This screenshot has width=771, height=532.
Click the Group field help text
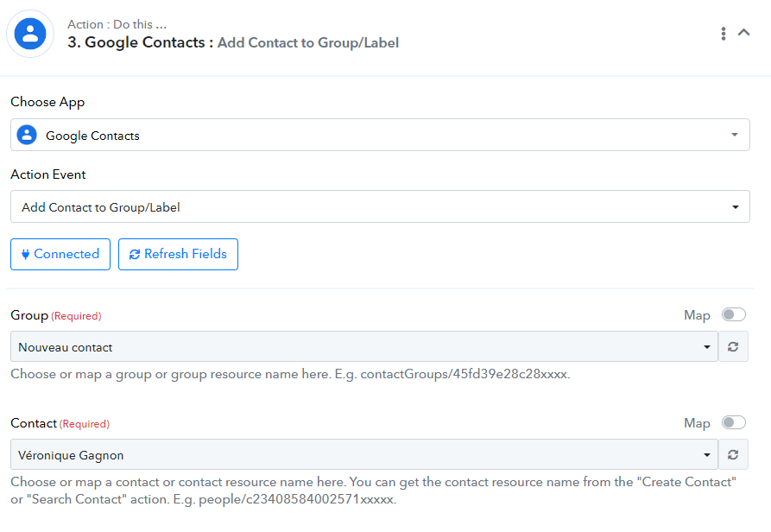290,374
